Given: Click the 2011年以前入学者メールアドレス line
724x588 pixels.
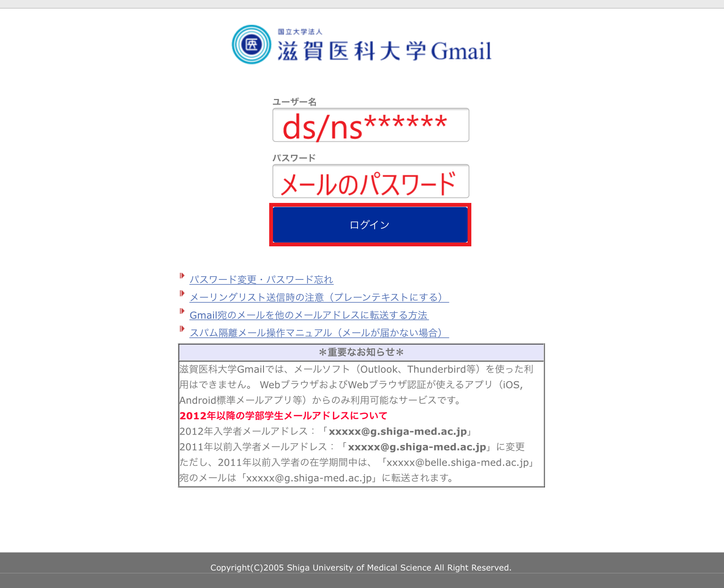Looking at the screenshot, I should pos(352,447).
